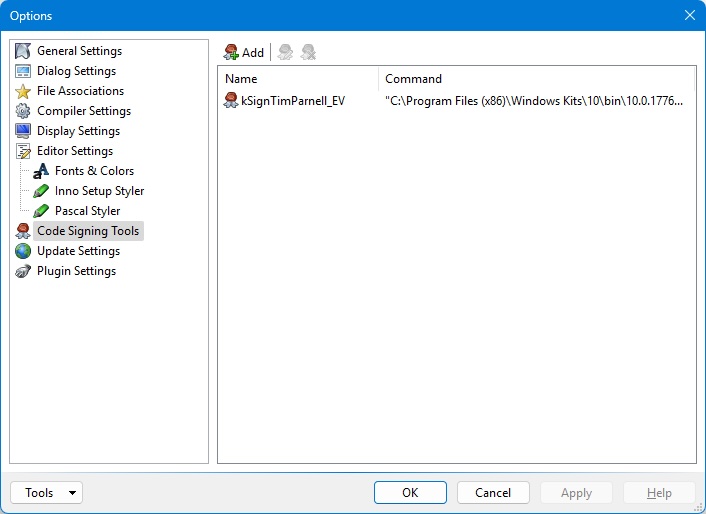Go to Plugin Settings
Screen dimensions: 706x514
tap(76, 271)
